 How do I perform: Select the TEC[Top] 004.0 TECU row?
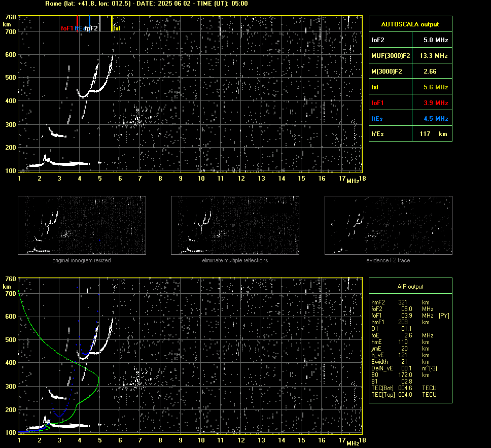(404, 394)
